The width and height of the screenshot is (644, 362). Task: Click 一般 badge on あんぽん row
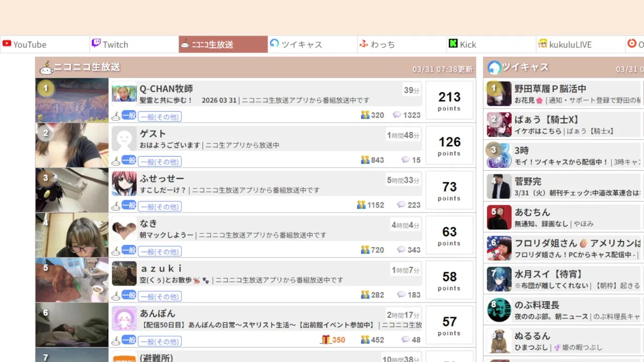(x=129, y=340)
